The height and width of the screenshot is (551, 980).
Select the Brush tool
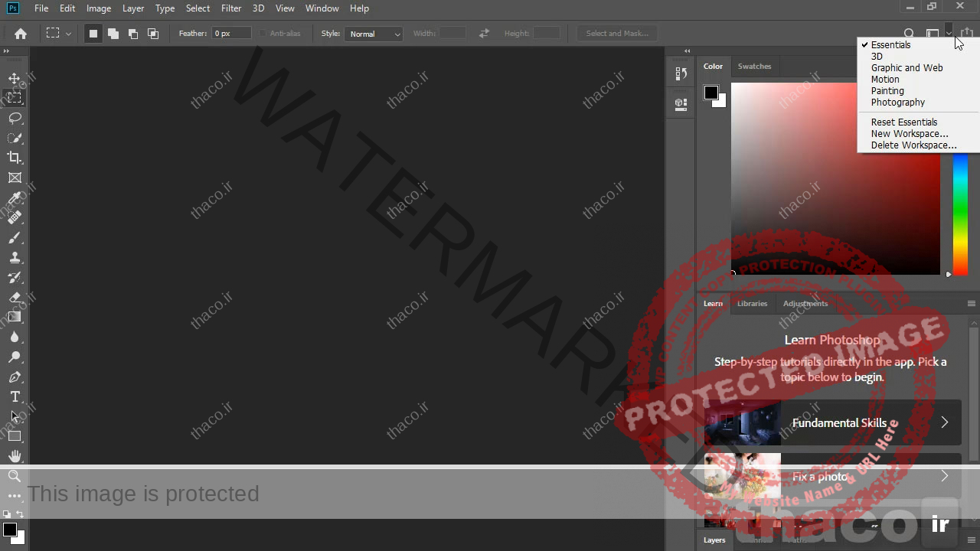(15, 237)
